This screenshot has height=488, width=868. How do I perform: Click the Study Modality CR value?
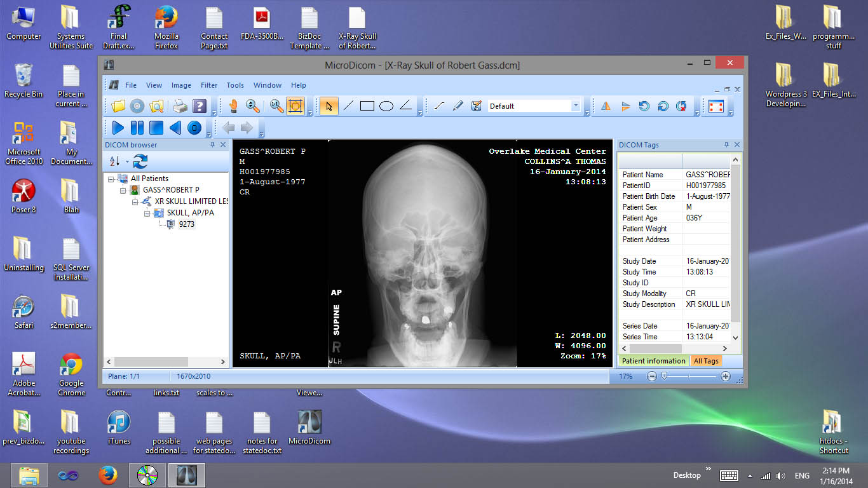pyautogui.click(x=691, y=294)
